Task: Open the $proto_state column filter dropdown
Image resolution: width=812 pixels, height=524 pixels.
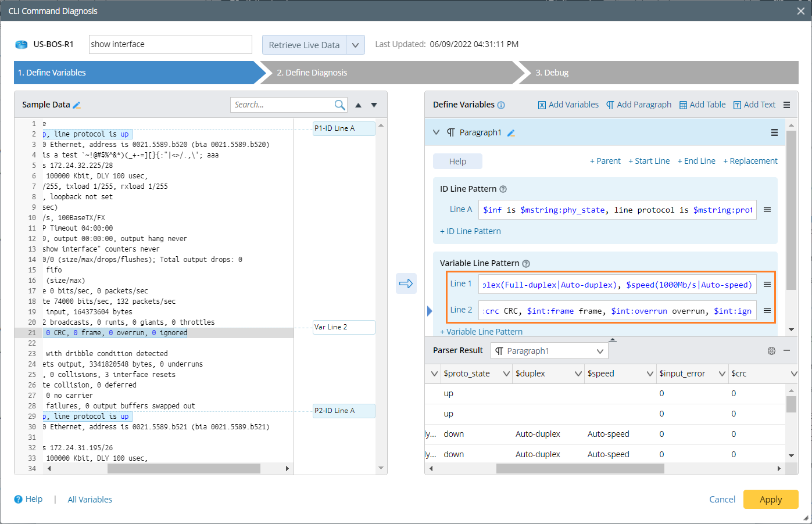Action: (506, 374)
